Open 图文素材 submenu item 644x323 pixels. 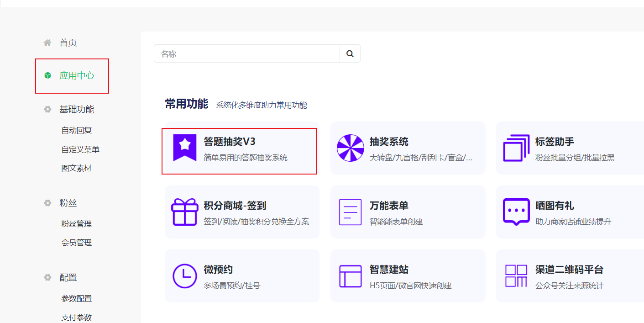coord(77,168)
